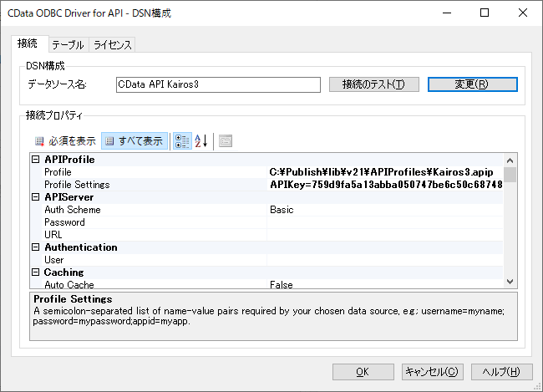
Task: Open the ライセンス tab
Action: coord(112,44)
